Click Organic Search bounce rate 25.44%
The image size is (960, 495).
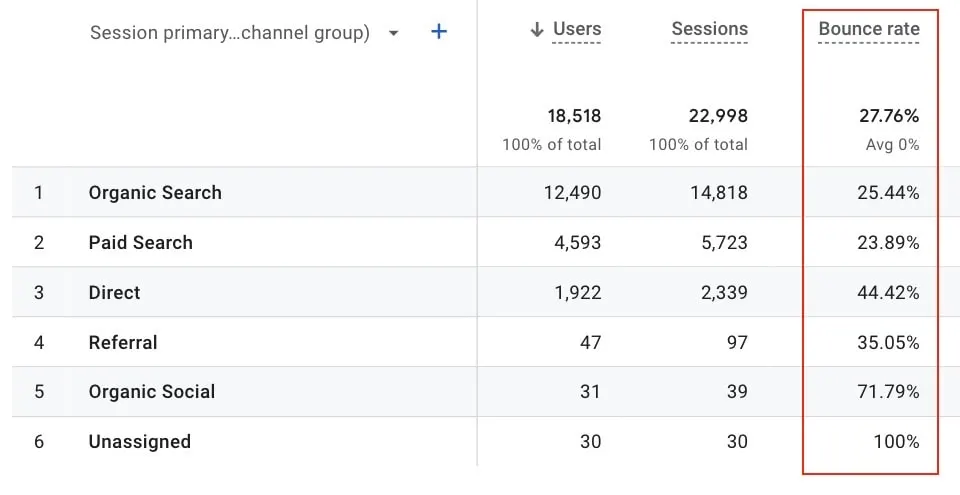click(x=888, y=192)
